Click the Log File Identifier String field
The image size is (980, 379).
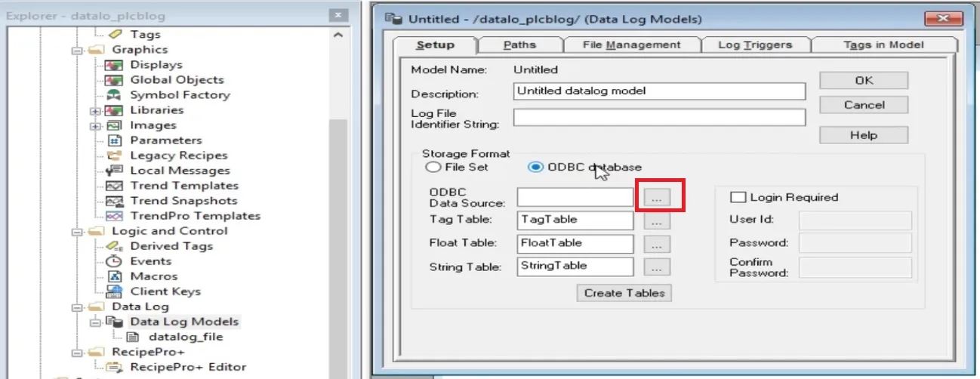point(660,117)
